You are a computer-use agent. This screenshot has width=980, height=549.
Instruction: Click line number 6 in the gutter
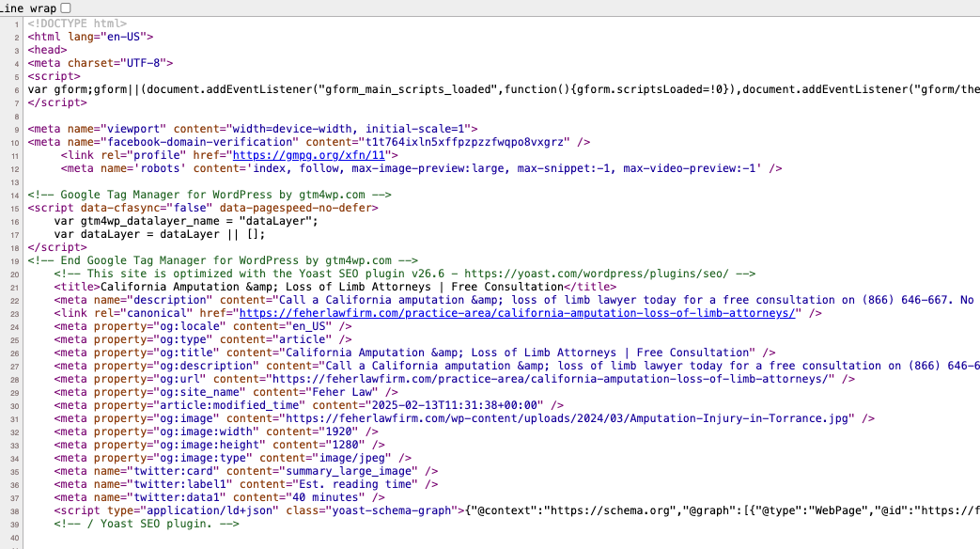(17, 89)
